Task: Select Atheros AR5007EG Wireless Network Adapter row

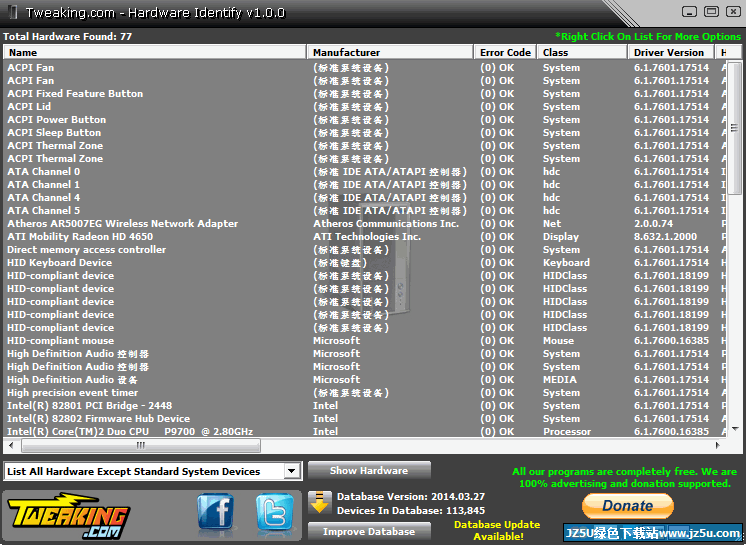Action: [365, 224]
